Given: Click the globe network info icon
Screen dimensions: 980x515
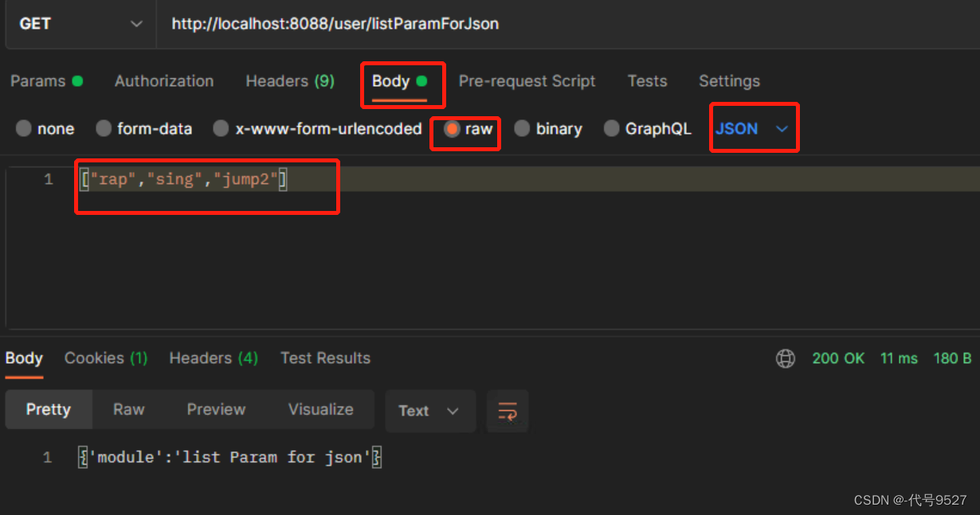Looking at the screenshot, I should click(786, 359).
